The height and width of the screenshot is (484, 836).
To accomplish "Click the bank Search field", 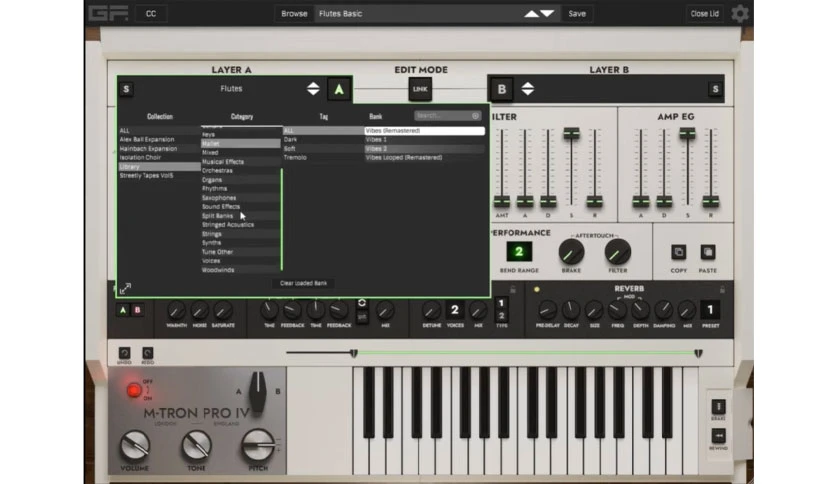I will click(448, 116).
